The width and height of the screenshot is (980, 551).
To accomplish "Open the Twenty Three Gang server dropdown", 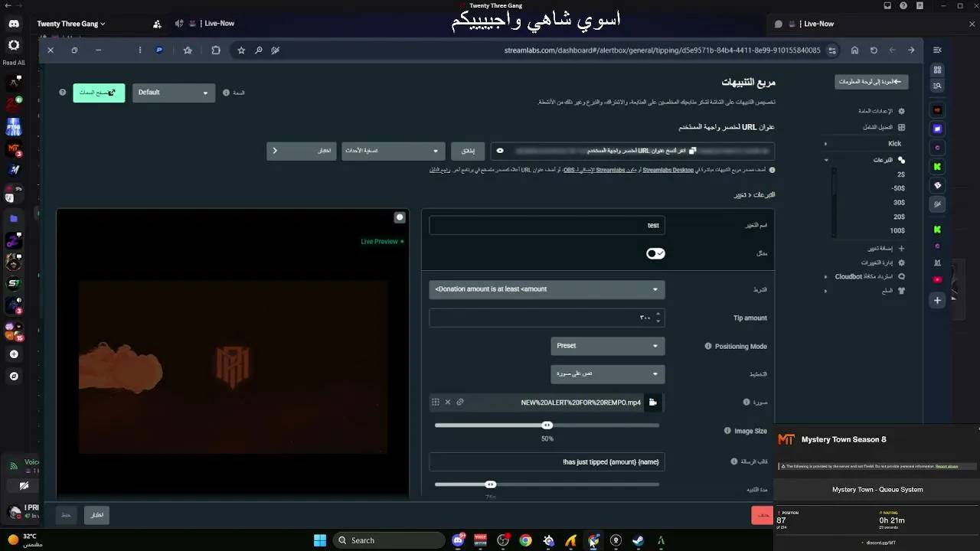I will point(71,24).
